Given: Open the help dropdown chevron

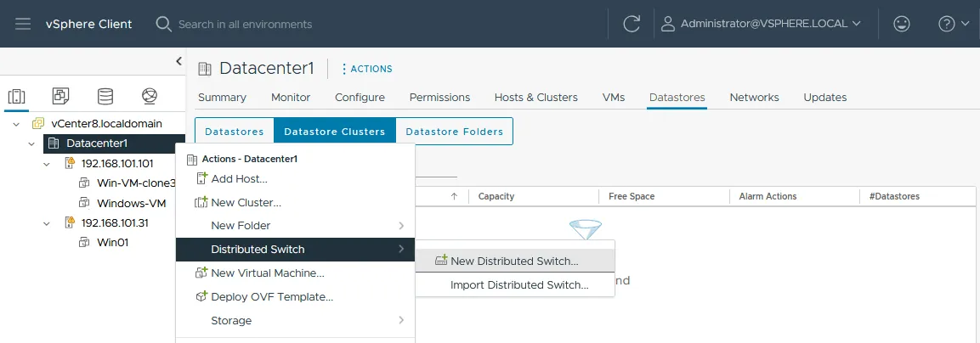Looking at the screenshot, I should 966,24.
